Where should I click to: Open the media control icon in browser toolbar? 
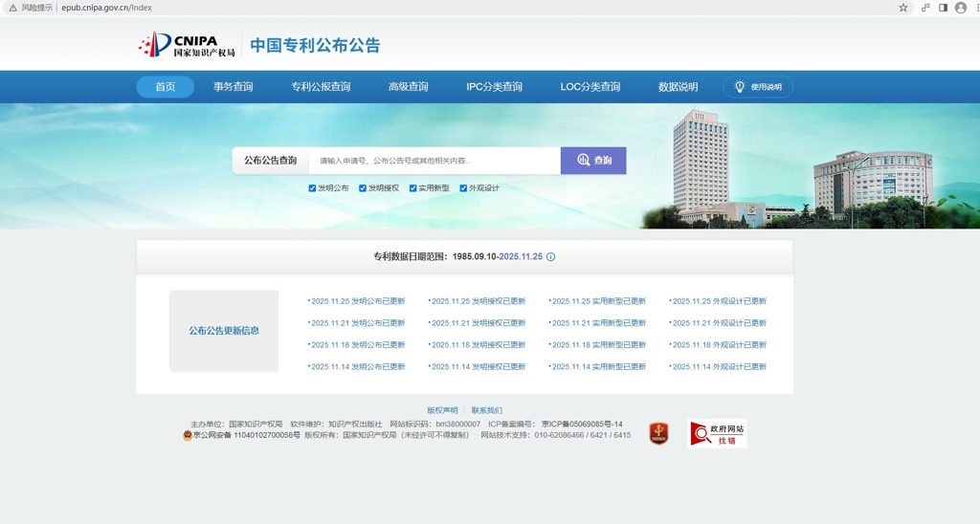(925, 8)
